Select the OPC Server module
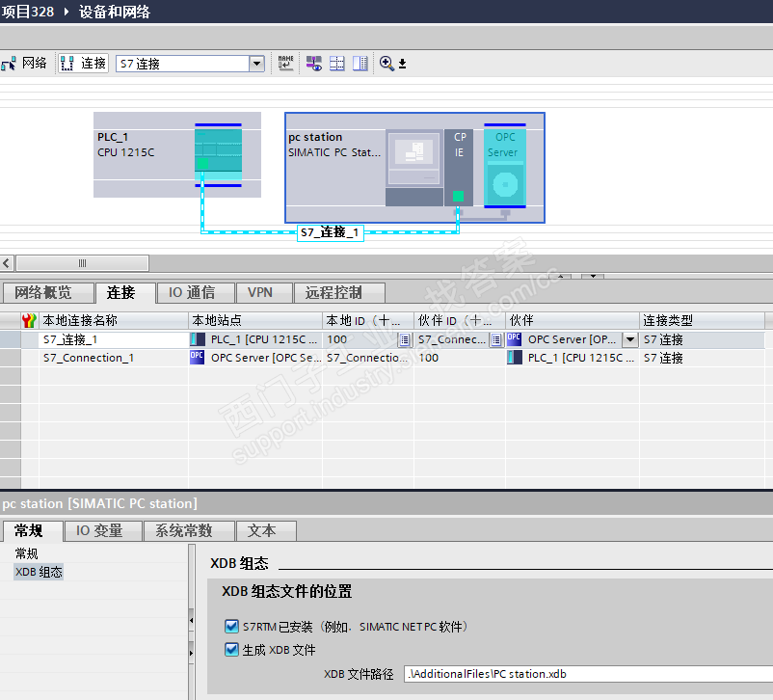Screen dimensions: 773x700 (505, 166)
